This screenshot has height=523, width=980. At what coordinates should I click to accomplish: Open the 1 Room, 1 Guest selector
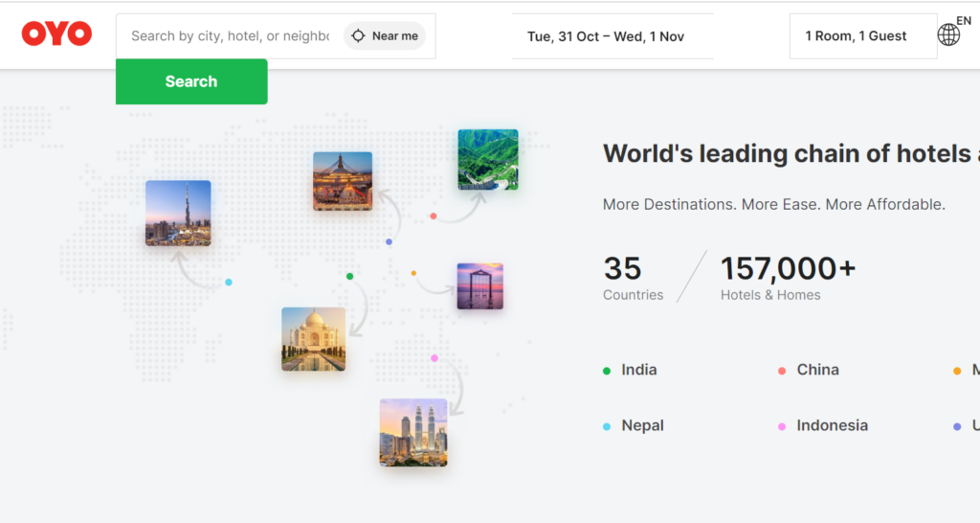[863, 36]
